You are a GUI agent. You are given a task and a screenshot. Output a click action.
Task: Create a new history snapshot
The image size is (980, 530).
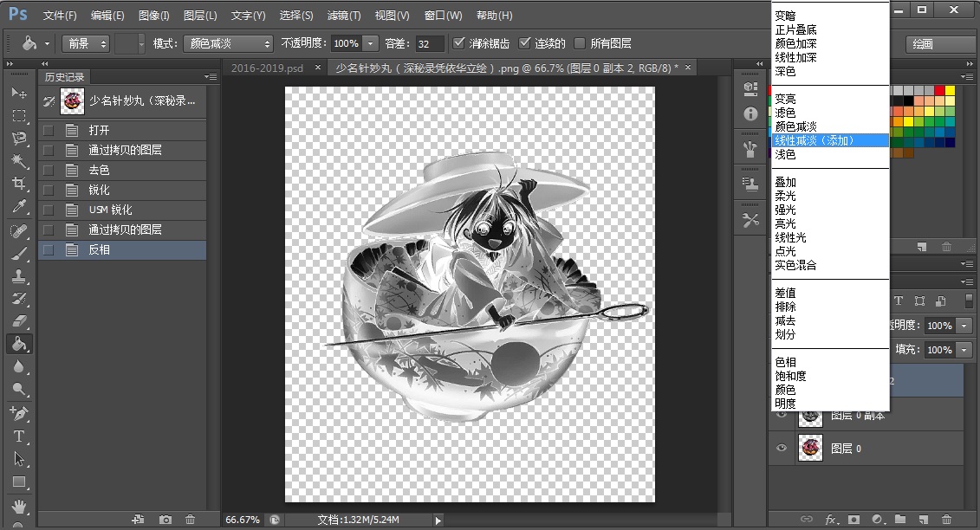pyautogui.click(x=165, y=520)
